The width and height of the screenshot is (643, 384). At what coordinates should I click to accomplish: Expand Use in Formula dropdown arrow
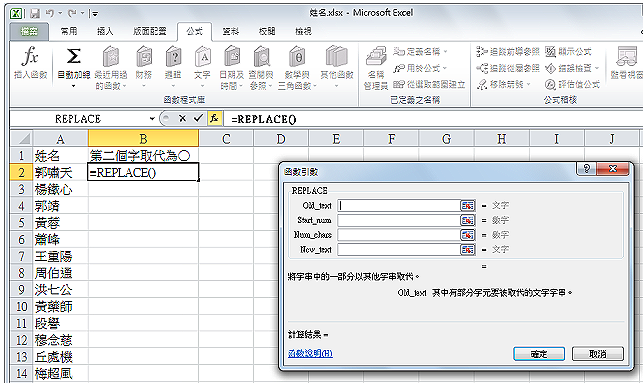tap(445, 68)
